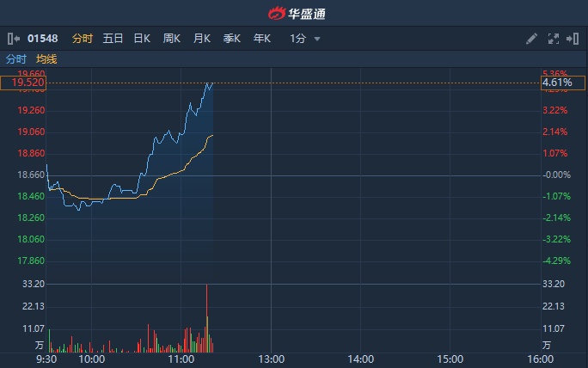Show the 月K monthly chart

(202, 39)
